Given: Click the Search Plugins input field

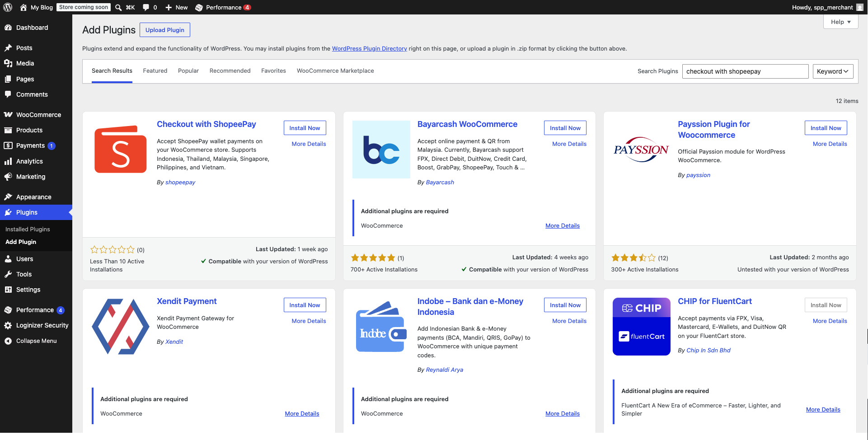Looking at the screenshot, I should point(746,71).
